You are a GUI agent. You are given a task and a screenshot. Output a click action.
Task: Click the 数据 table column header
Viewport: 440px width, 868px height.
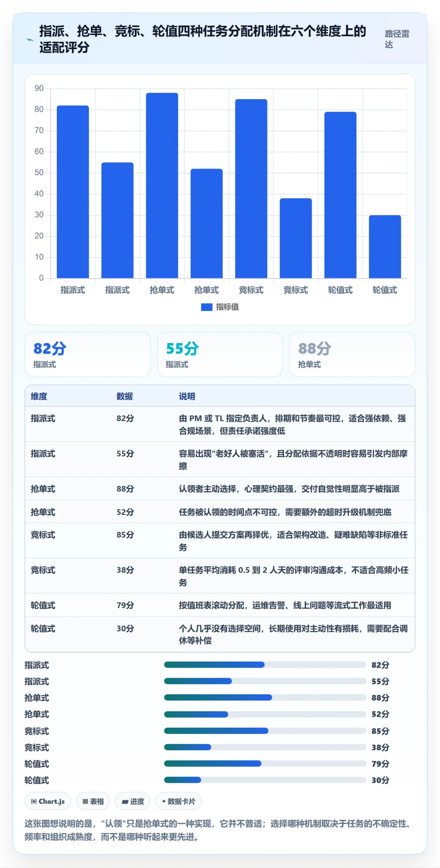point(125,396)
